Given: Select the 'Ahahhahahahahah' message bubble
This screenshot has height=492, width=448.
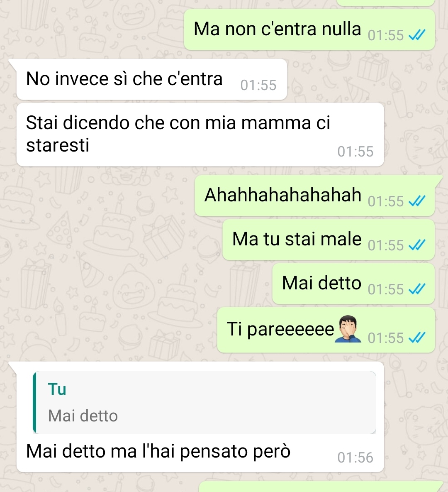Looking at the screenshot, I should tap(314, 196).
